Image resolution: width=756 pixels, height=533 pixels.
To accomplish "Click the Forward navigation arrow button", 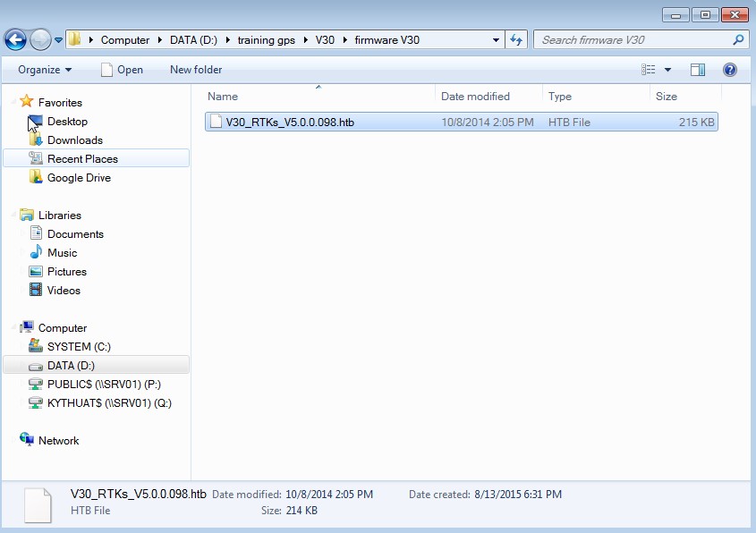I will click(x=40, y=39).
